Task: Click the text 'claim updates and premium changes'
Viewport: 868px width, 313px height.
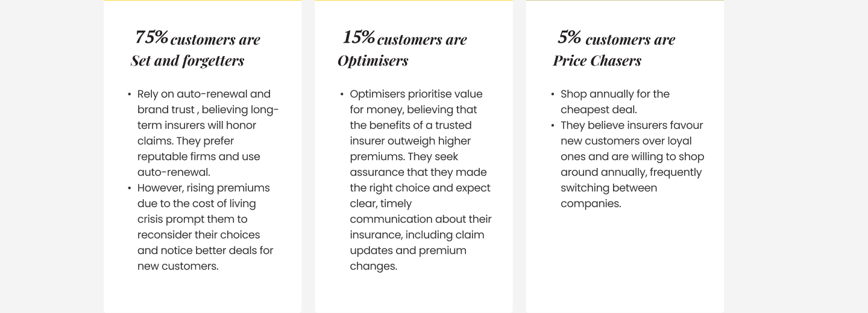Action: 417,250
